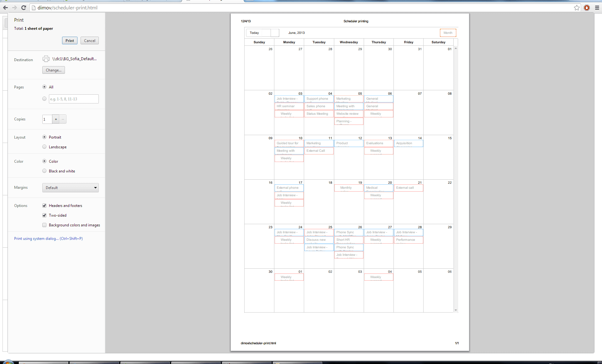Click the browser back arrow

[x=5, y=8]
